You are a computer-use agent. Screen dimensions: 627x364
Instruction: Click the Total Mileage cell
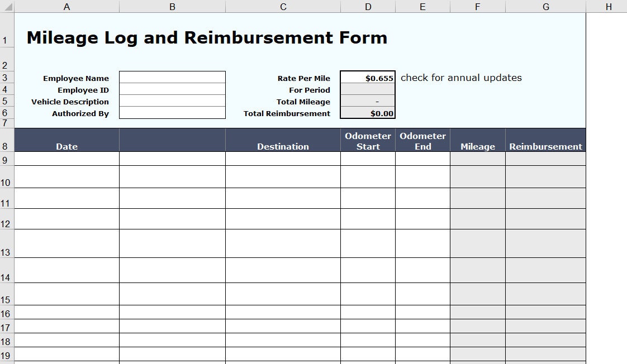pos(368,102)
